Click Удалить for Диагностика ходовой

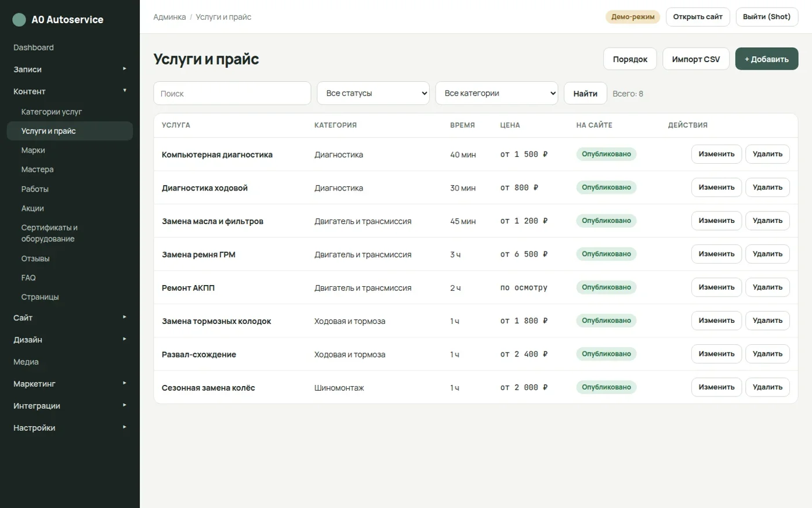[767, 188]
